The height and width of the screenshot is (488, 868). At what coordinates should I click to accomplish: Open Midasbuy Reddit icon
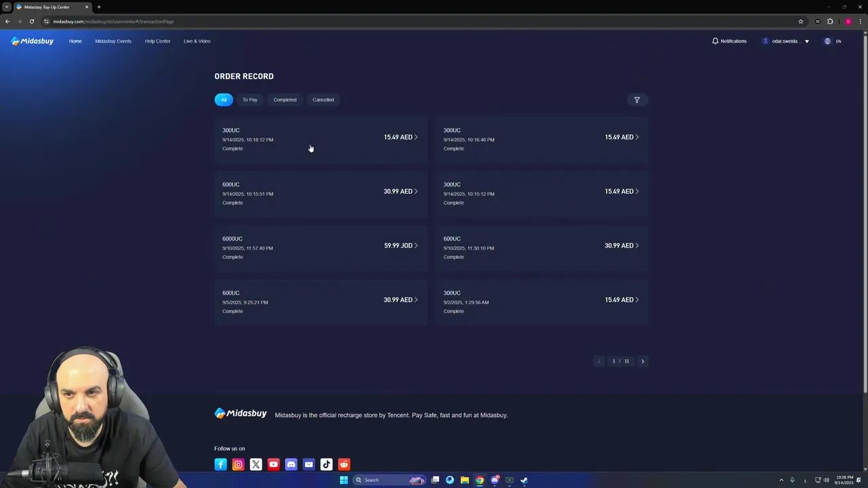click(344, 464)
